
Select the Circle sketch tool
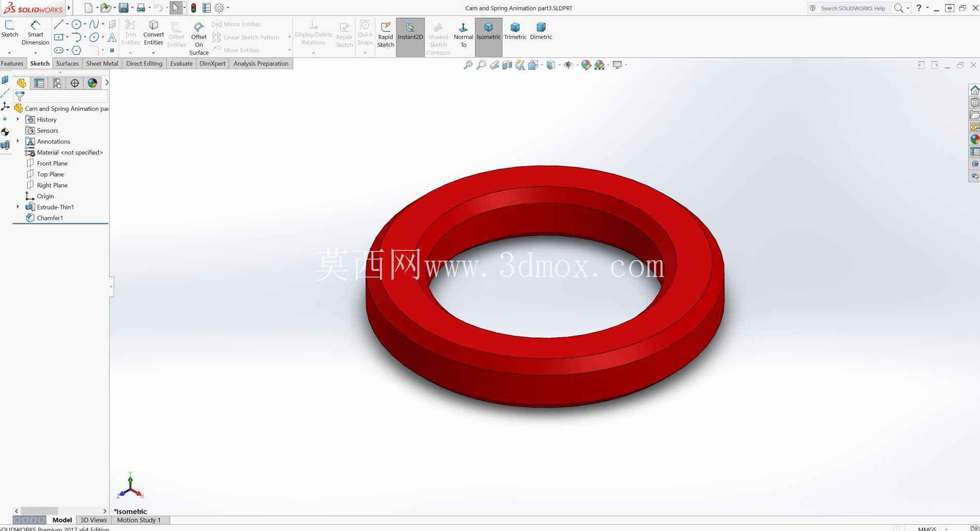click(76, 24)
